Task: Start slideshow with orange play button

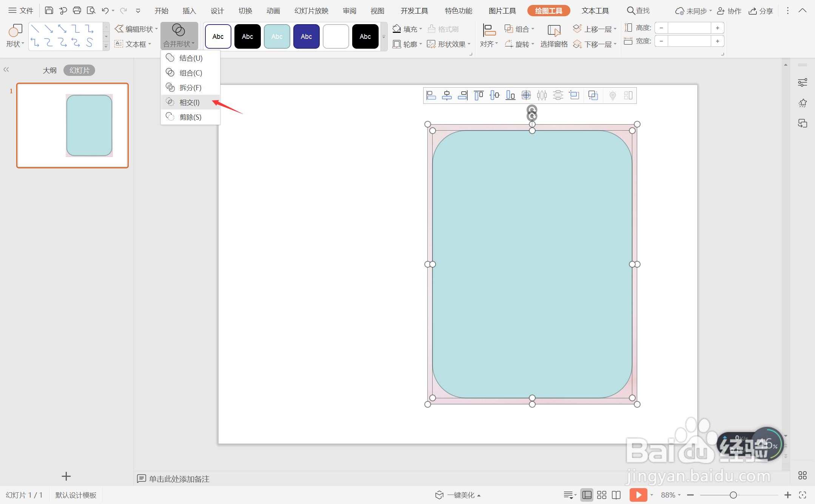Action: (638, 495)
